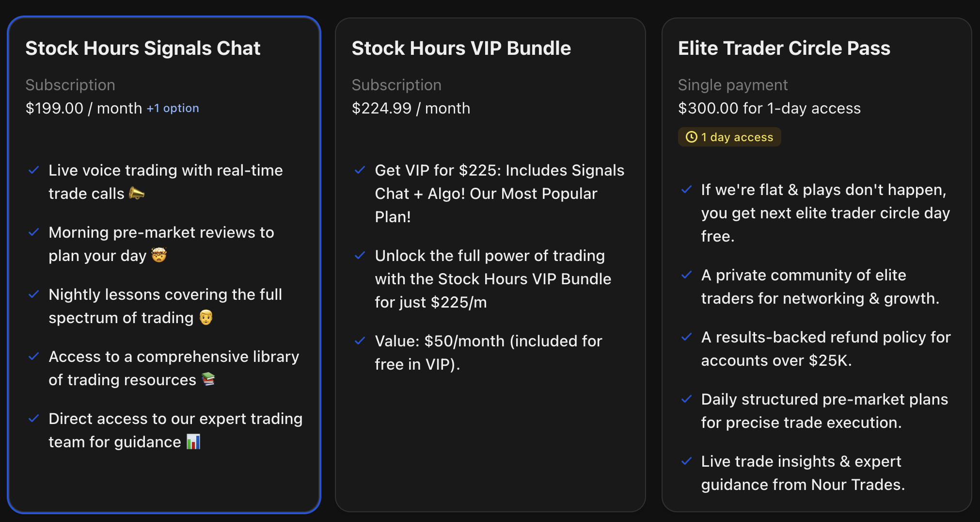Screen dimensions: 980x522
Task: Click the clock icon in the 1 day access badge
Action: click(692, 137)
